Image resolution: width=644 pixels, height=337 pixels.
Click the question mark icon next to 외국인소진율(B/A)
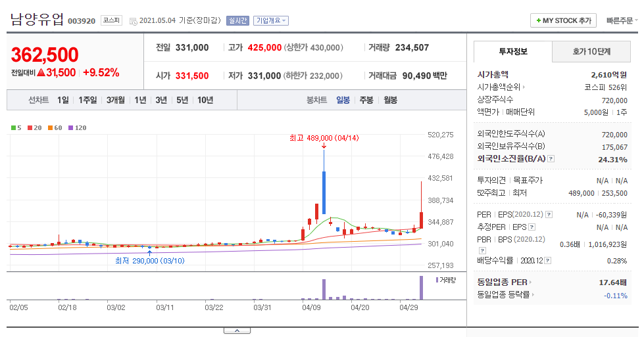[x=551, y=159]
